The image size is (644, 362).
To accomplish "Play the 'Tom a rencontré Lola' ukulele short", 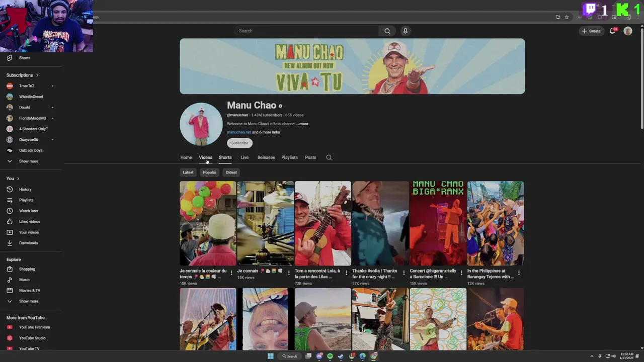I will tap(323, 223).
